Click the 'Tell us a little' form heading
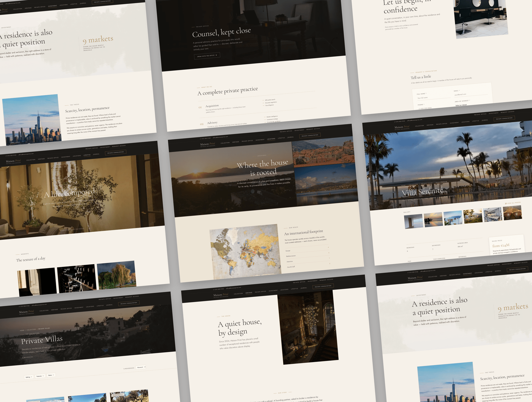Screen dimensions: 532x402 point(421,77)
